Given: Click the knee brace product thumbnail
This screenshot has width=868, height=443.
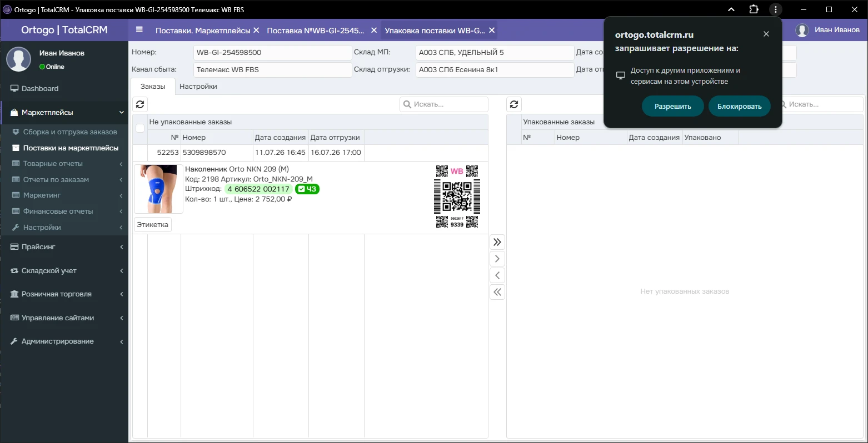Looking at the screenshot, I should [x=158, y=189].
